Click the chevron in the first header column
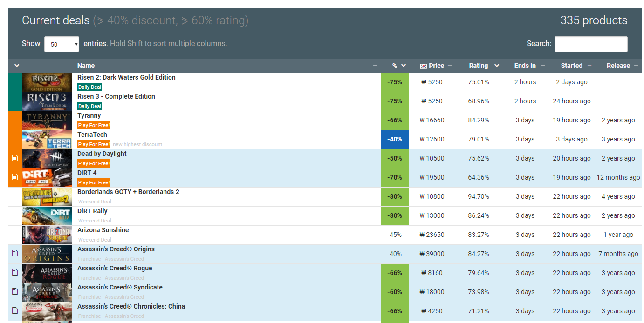This screenshot has width=644, height=323. click(17, 66)
